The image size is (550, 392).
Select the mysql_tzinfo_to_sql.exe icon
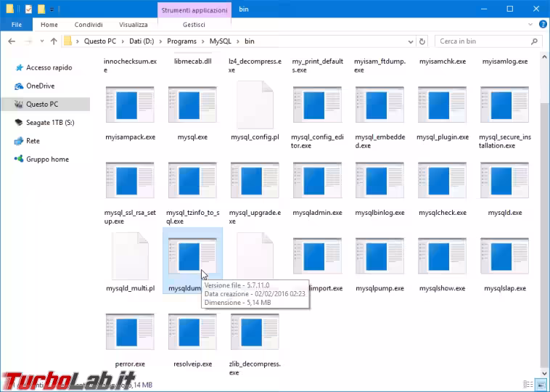tap(192, 181)
